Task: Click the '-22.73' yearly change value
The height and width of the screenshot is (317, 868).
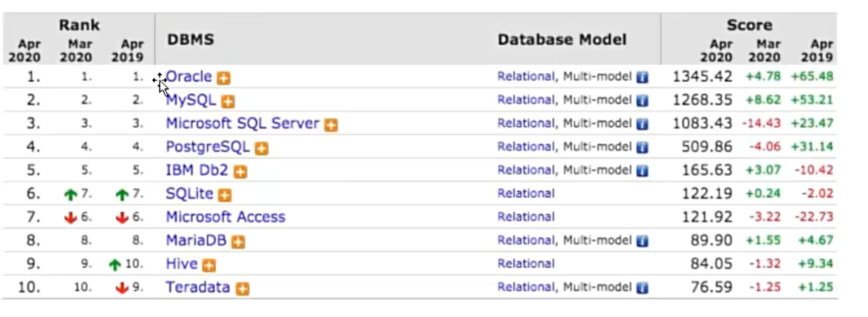Action: (x=814, y=217)
